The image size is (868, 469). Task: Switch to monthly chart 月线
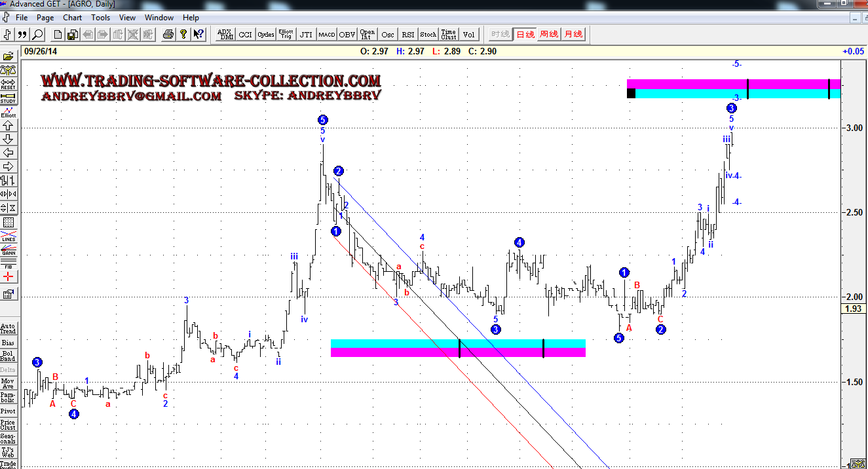pyautogui.click(x=573, y=35)
